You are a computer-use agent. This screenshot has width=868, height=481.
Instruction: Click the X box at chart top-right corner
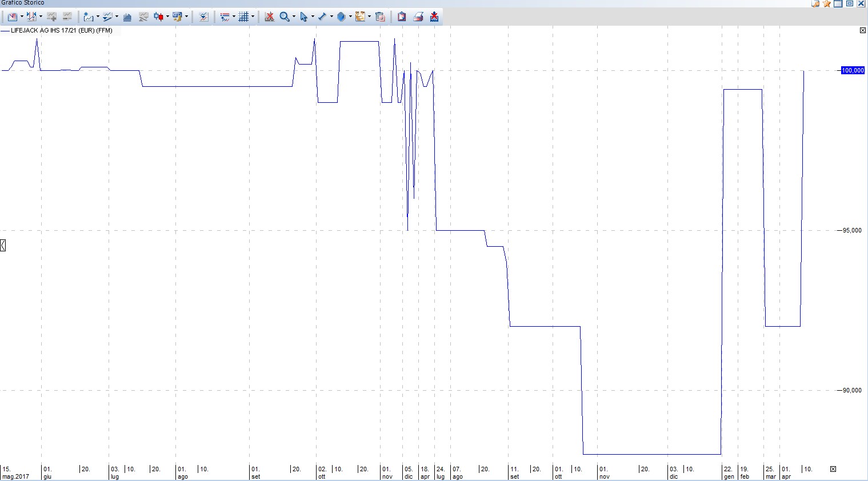(x=863, y=30)
